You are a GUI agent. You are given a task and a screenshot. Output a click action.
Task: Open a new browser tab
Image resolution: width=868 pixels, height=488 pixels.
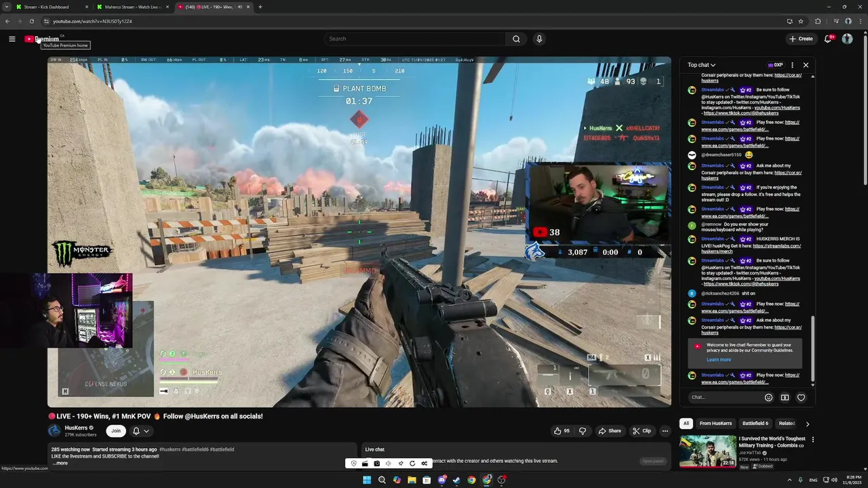click(x=260, y=7)
